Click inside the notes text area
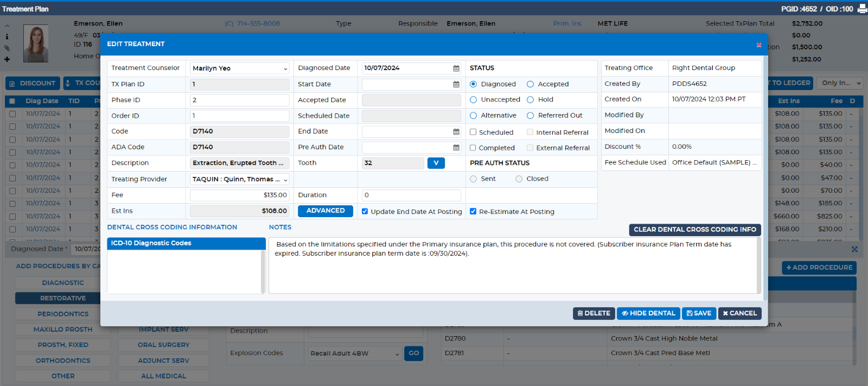This screenshot has height=386, width=868. (x=513, y=266)
